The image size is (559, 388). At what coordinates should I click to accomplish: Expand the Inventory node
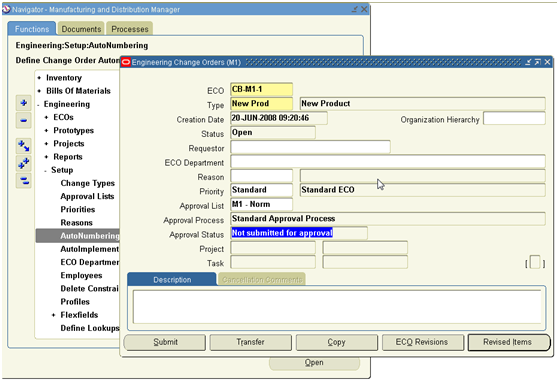pyautogui.click(x=39, y=78)
